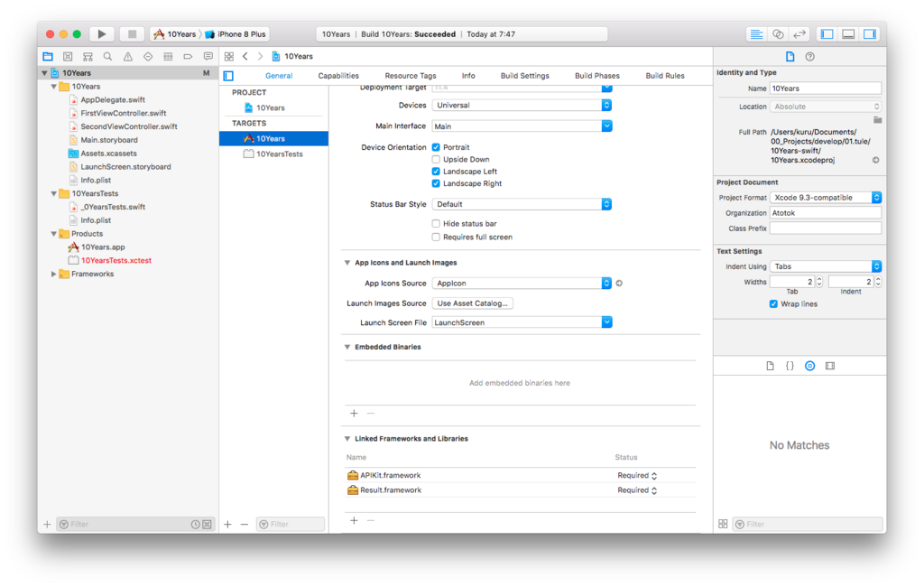Show the Quick Help inspector
This screenshot has height=587, width=924.
810,57
